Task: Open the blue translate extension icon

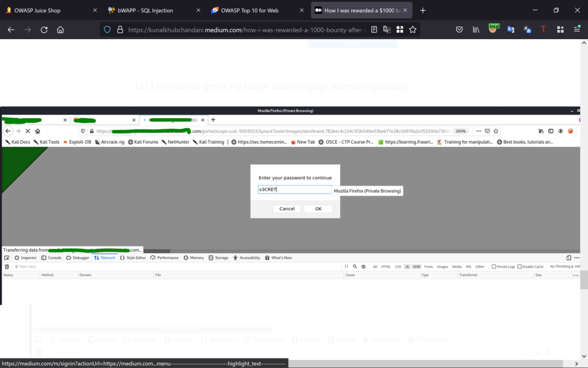Action: coord(511,30)
